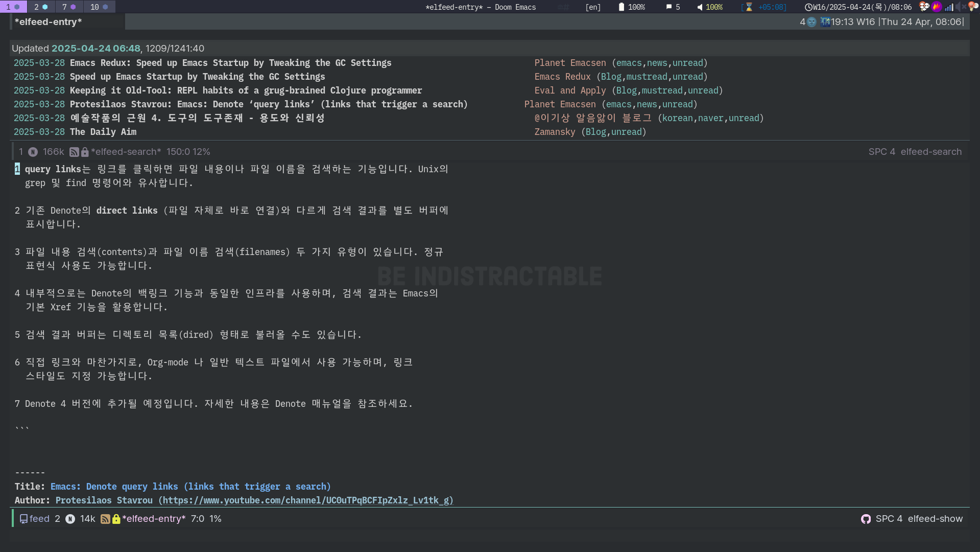Screen dimensions: 980x552
Task: Click the *elfeed-search* buffer name in modeline
Action: (x=126, y=152)
